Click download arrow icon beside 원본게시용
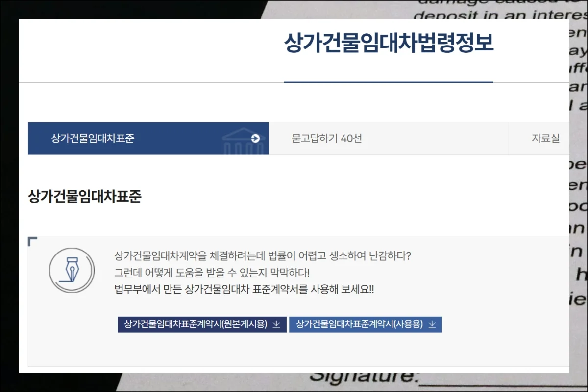Viewport: 588px width, 392px height. tap(276, 324)
